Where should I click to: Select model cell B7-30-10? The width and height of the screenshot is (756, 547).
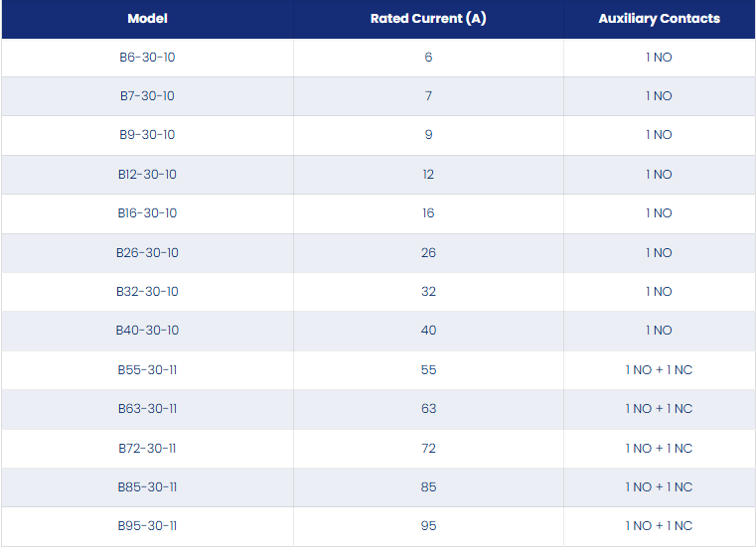(x=148, y=96)
